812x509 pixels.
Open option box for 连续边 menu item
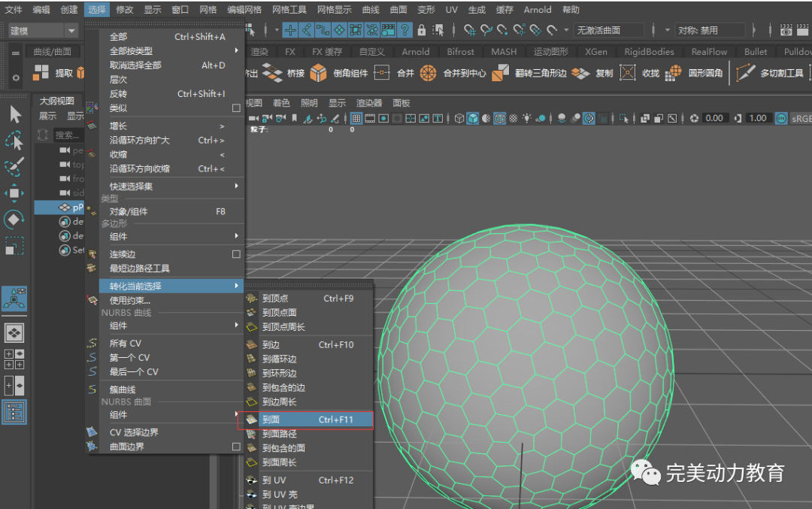(x=236, y=255)
